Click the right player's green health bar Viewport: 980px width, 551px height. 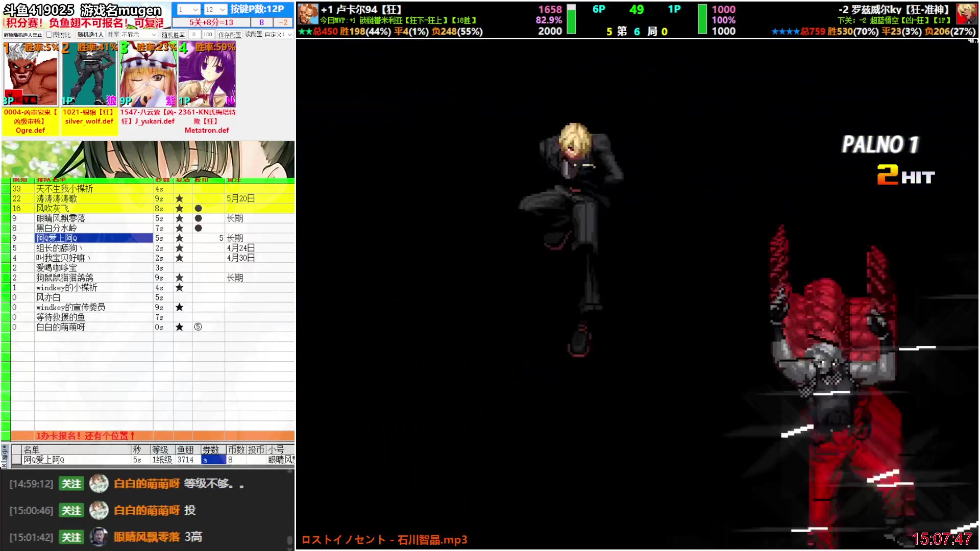point(702,19)
